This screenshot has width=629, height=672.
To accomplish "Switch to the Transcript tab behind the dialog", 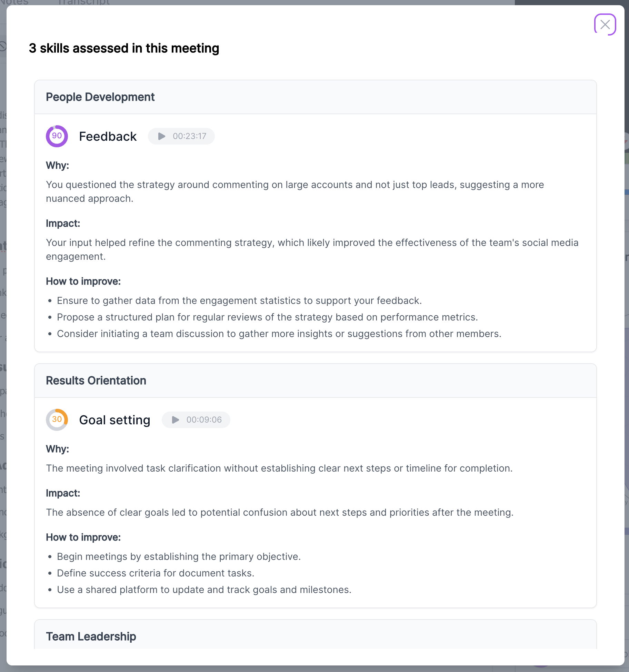I will [x=84, y=2].
